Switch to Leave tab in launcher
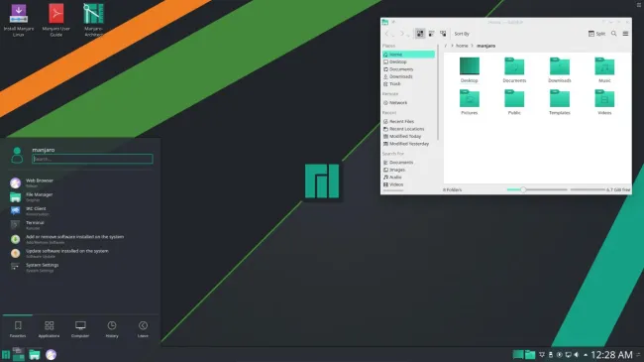Screen dimensions: 644x362 (143, 329)
